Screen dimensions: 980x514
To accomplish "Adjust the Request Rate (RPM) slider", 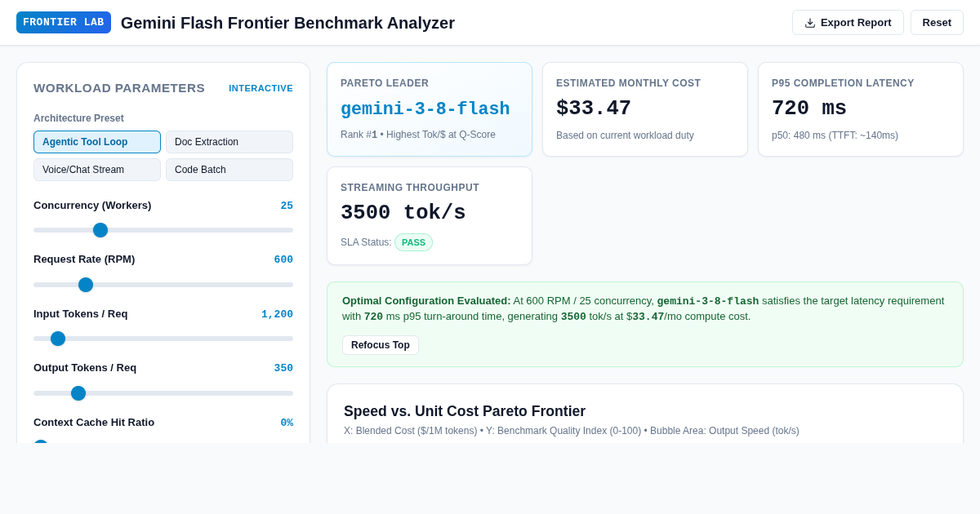I will pos(163,285).
